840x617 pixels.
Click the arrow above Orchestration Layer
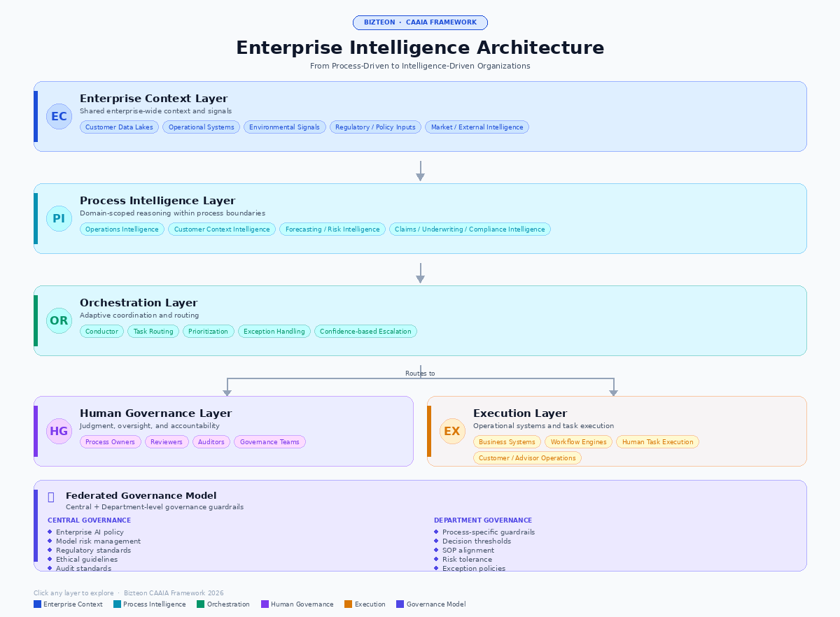pyautogui.click(x=420, y=274)
